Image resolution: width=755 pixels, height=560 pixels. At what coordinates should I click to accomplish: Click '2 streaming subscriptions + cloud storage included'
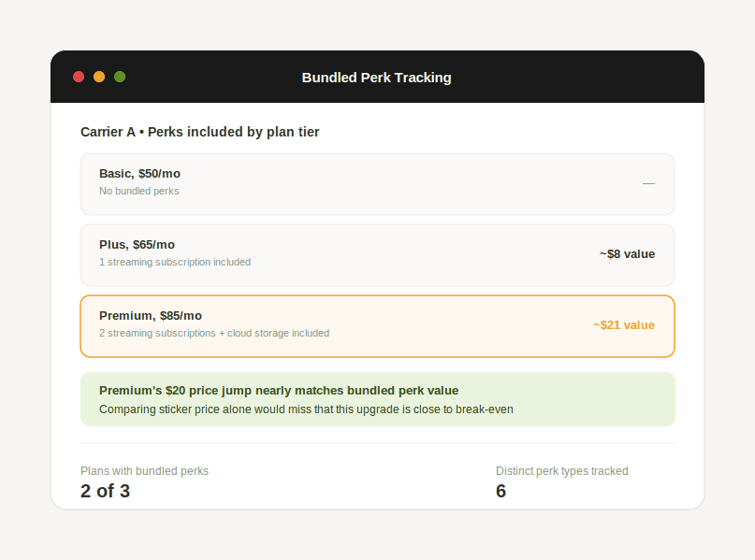(214, 333)
